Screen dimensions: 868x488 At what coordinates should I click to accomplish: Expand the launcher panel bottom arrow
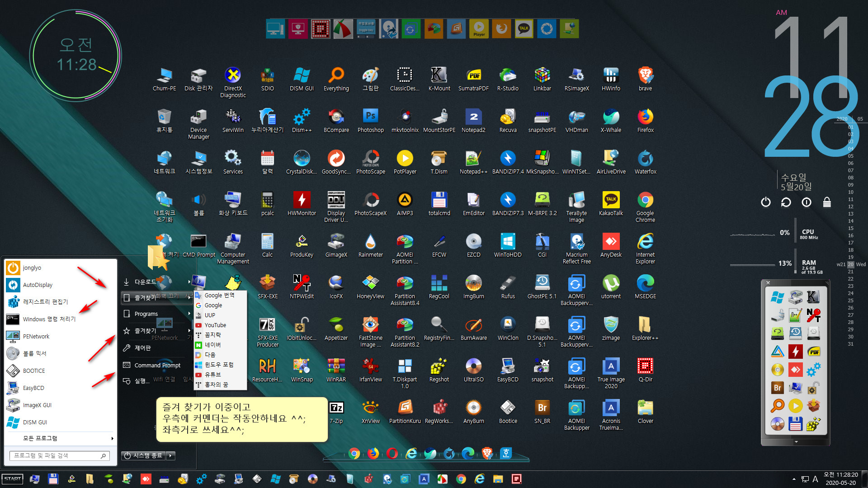click(x=796, y=442)
